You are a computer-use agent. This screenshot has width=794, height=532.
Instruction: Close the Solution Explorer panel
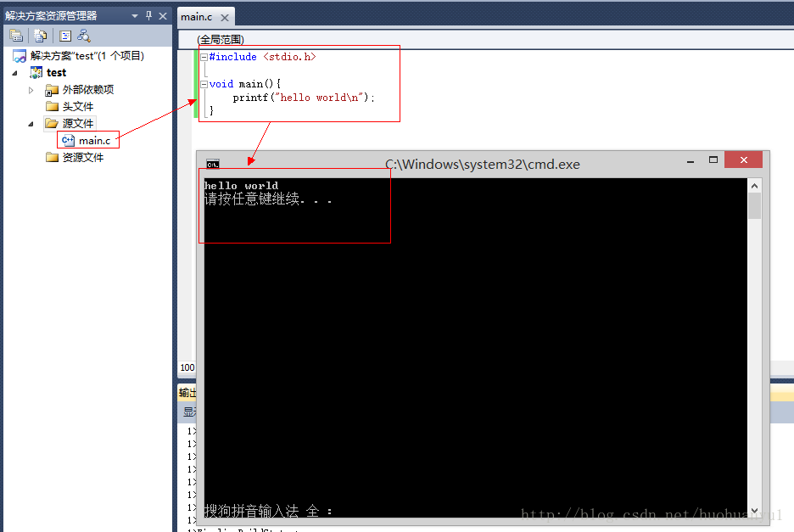click(163, 16)
